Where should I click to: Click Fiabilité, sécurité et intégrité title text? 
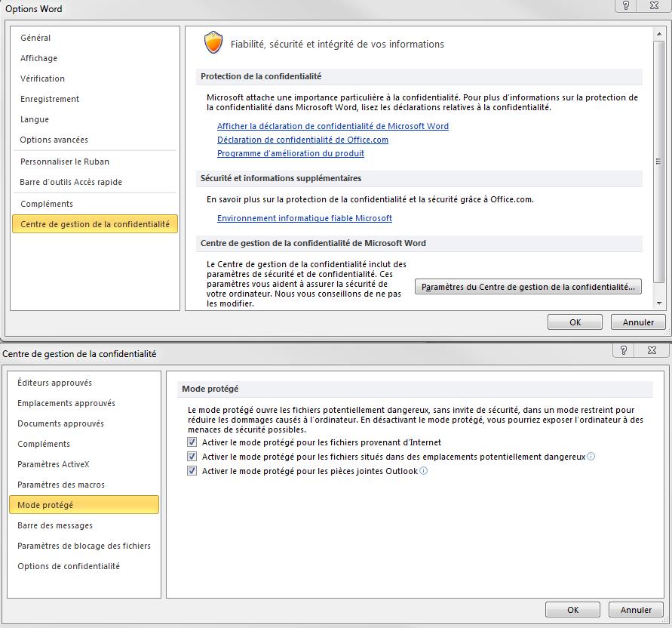click(337, 45)
